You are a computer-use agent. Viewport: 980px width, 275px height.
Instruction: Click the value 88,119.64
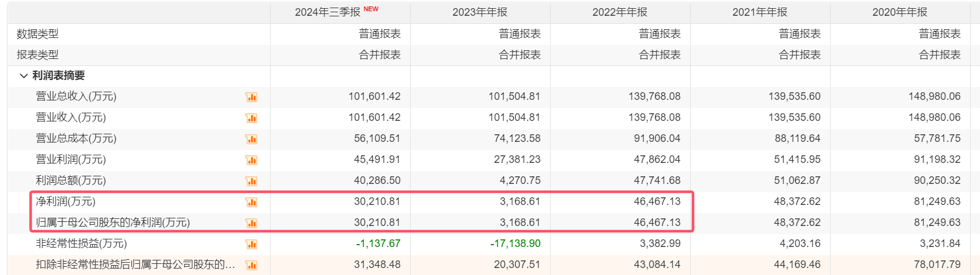pos(797,138)
